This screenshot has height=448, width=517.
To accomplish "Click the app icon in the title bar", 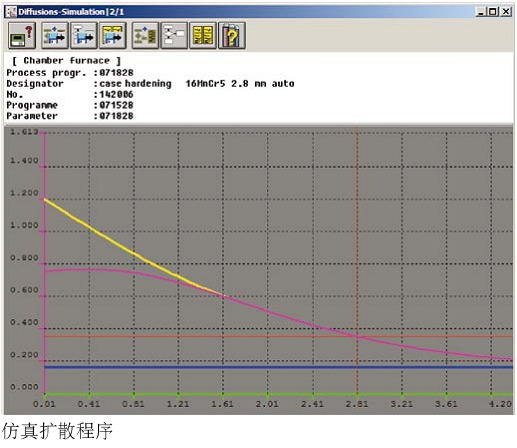I will pyautogui.click(x=11, y=12).
